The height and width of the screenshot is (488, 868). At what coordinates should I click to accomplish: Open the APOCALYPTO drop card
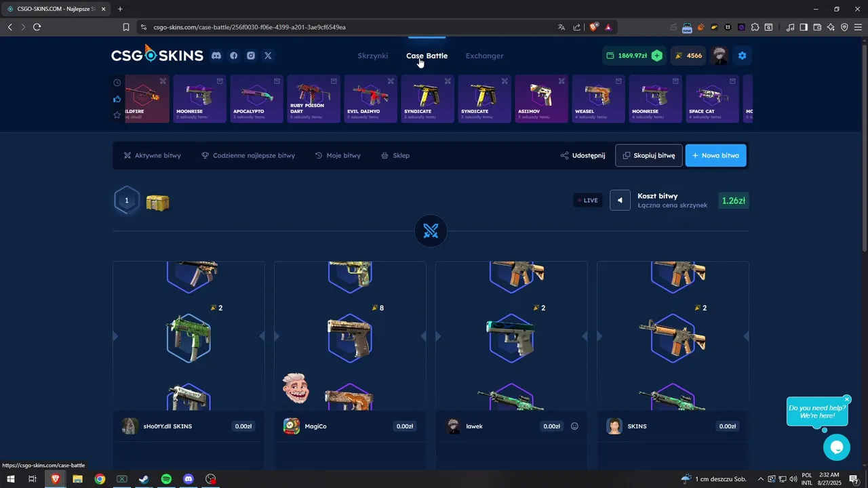[256, 98]
